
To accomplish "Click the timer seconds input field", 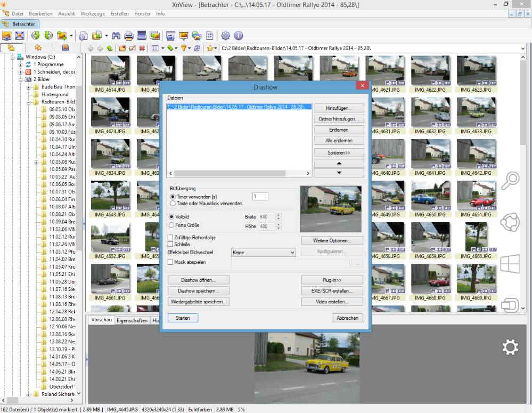I will (x=260, y=197).
